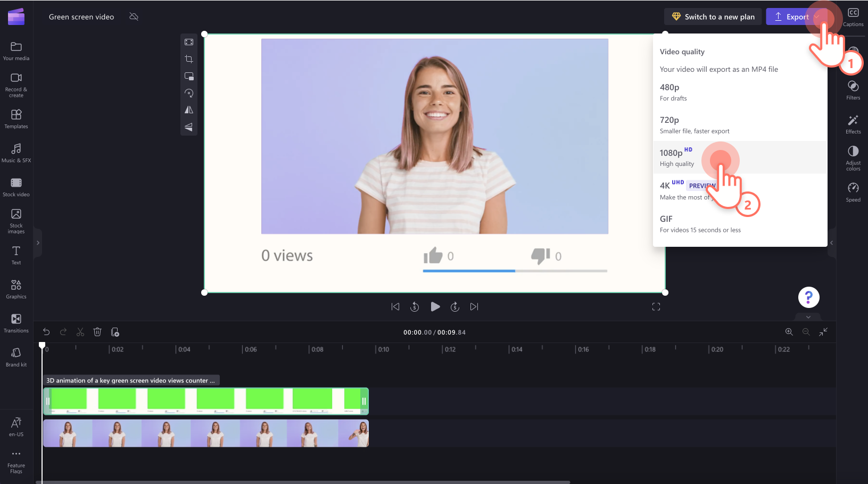Collapse the right properties panel
Image resolution: width=868 pixels, height=484 pixels.
pyautogui.click(x=831, y=243)
